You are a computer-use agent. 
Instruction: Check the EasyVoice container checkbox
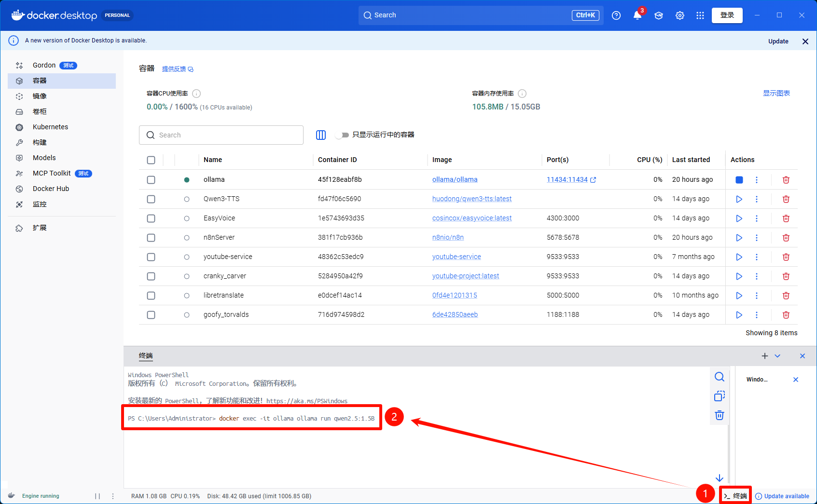pyautogui.click(x=151, y=218)
